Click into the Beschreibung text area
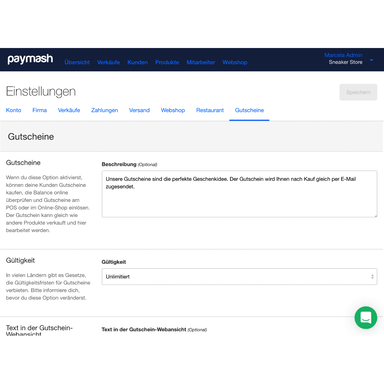Viewport: 384px width, 384px height. click(239, 194)
